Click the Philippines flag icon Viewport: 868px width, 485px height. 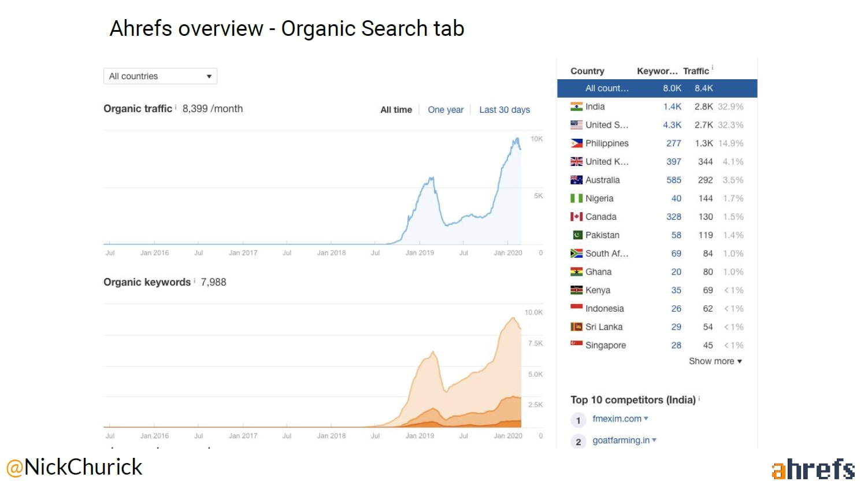(x=576, y=143)
